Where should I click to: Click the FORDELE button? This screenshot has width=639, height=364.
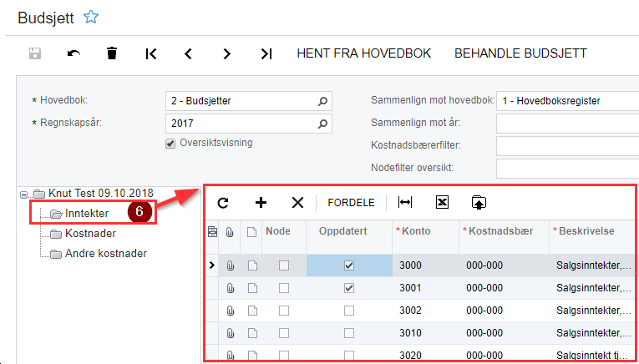click(x=351, y=202)
